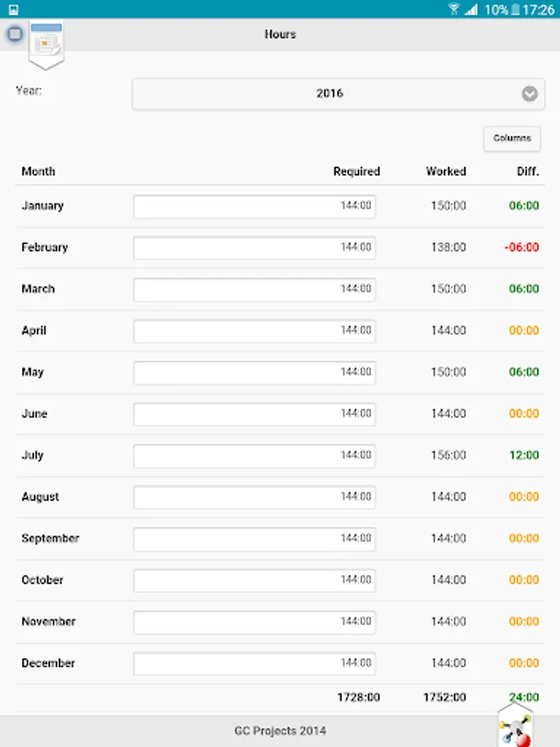Click the Worked column header
560x747 pixels.
pyautogui.click(x=446, y=172)
